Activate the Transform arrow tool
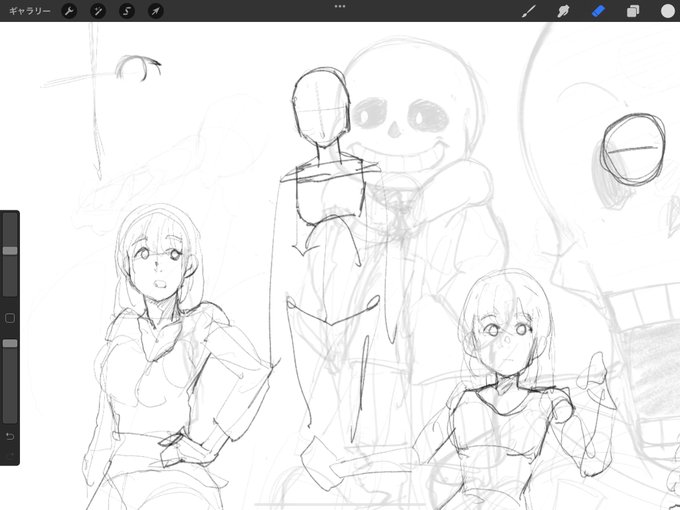 tap(156, 11)
